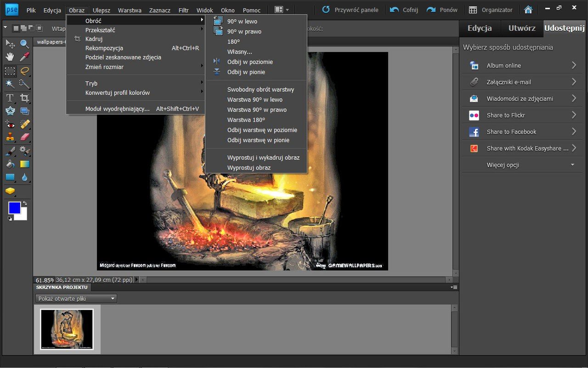Expand Share to Facebook chevron

pos(574,132)
